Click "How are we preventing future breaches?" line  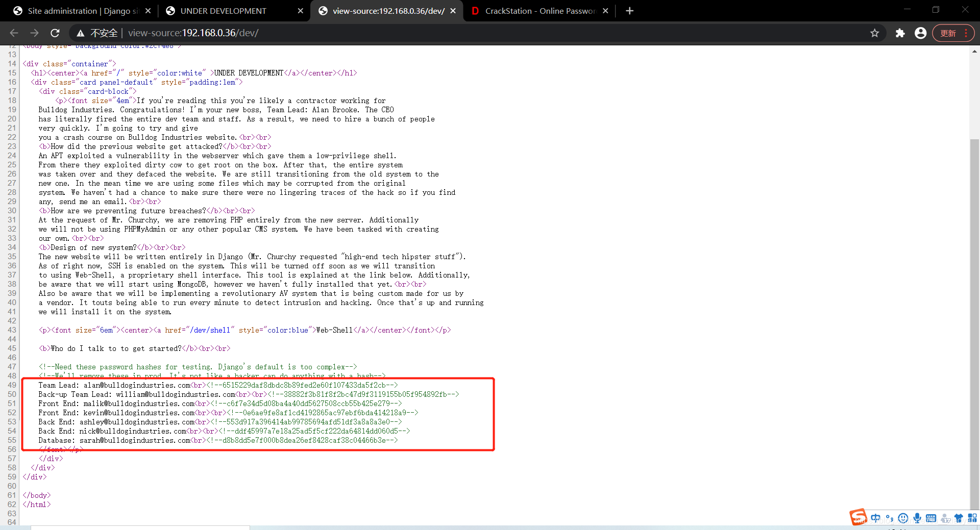(x=129, y=211)
